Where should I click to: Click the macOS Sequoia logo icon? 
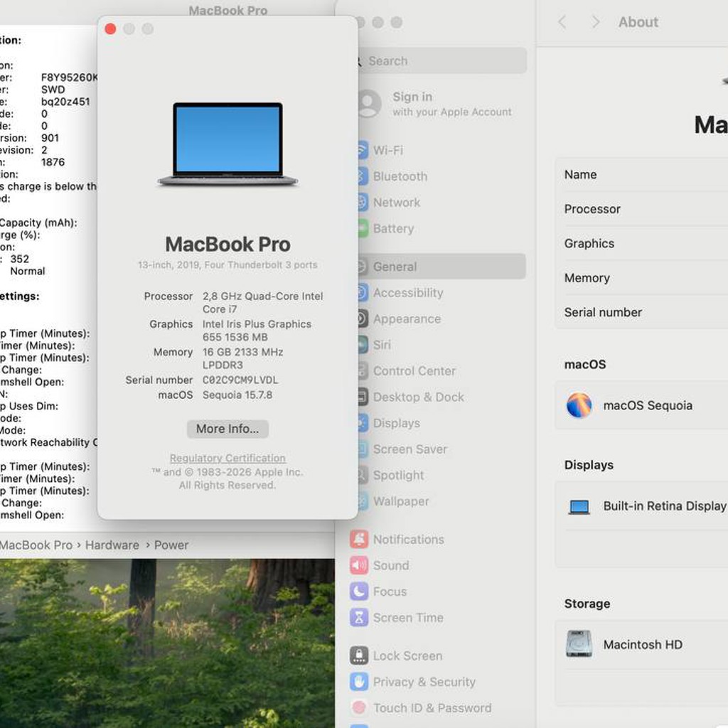579,405
